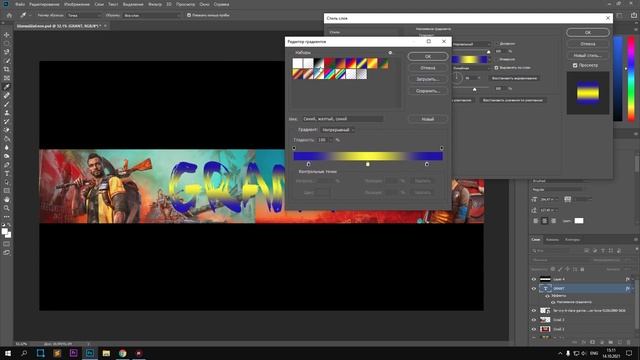Select the Hand tool
The height and width of the screenshot is (360, 640).
tap(7, 200)
